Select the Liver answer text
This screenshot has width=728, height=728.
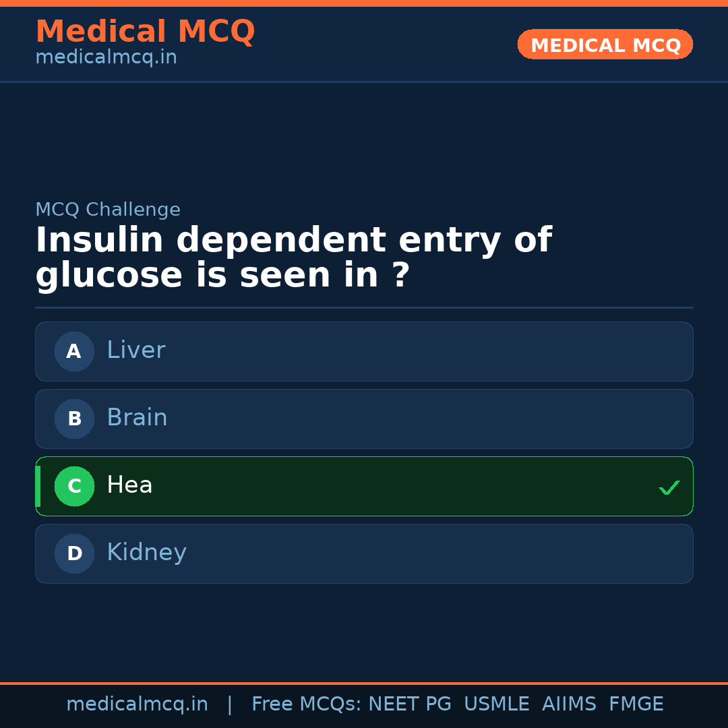click(135, 351)
